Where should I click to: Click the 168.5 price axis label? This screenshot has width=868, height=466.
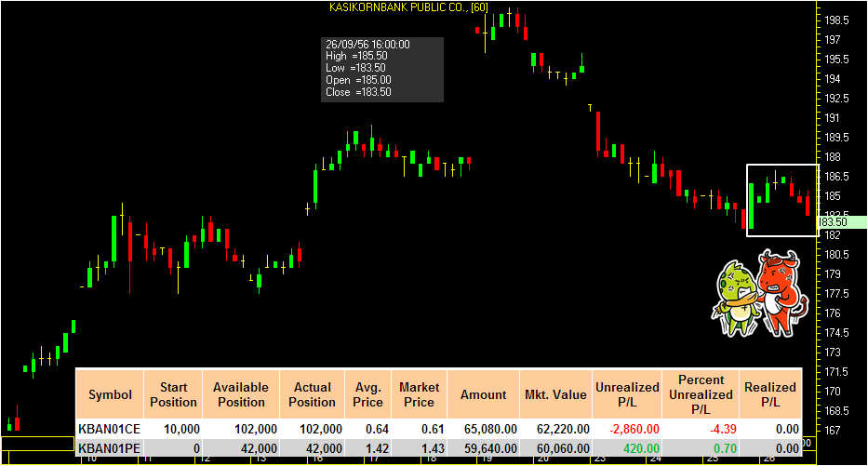coord(836,410)
